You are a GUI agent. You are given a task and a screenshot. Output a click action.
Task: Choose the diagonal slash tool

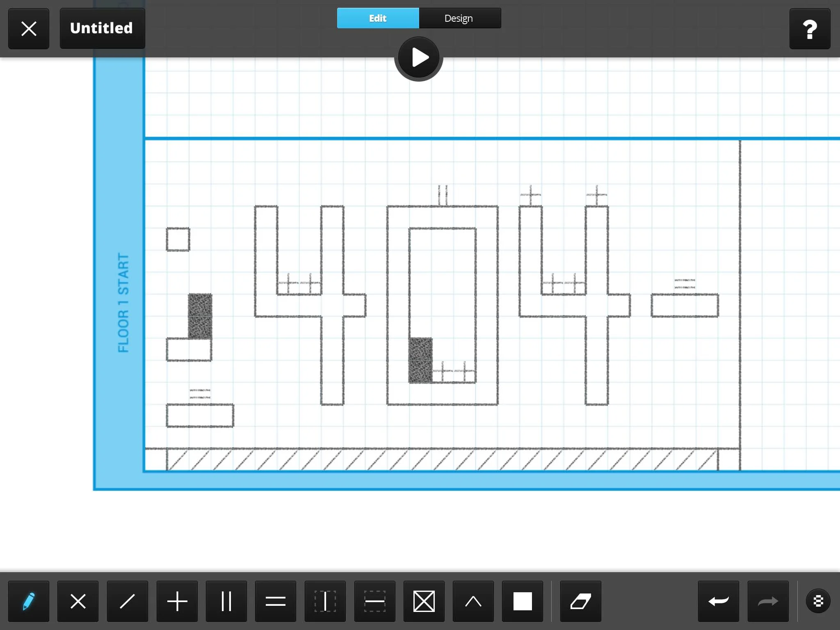[x=127, y=601]
